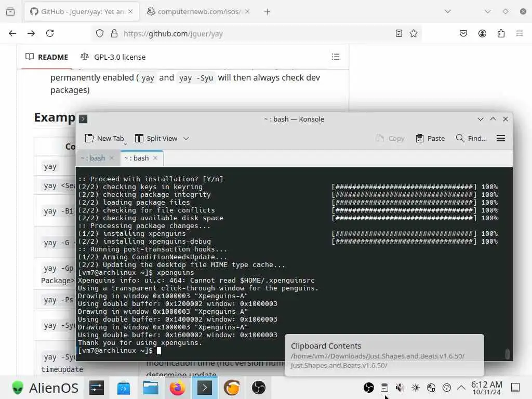532x399 pixels.
Task: Close the first bash Konsole tab
Action: tap(112, 158)
